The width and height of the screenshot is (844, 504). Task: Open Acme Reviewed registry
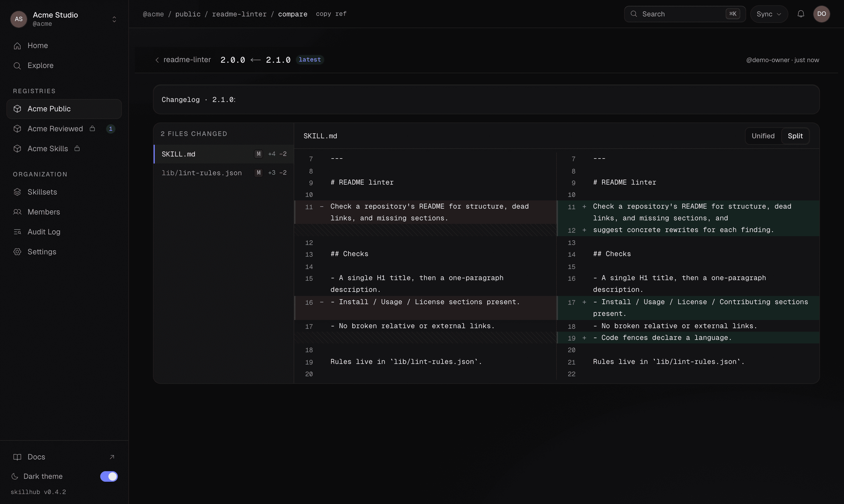[64, 129]
